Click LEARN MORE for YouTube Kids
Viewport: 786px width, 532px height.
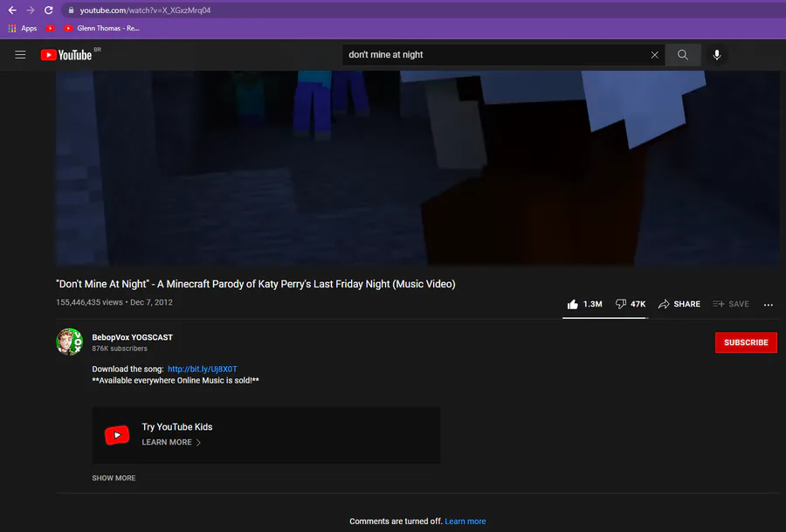click(x=171, y=442)
